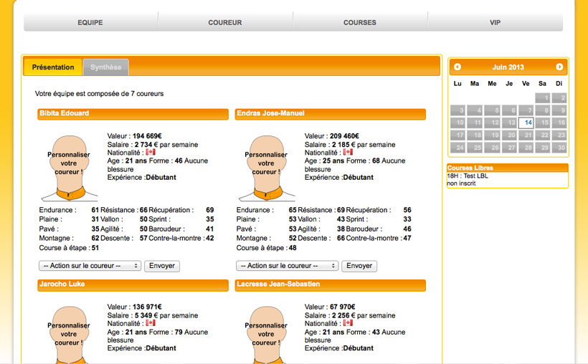Go to previous month in calendar

point(457,67)
